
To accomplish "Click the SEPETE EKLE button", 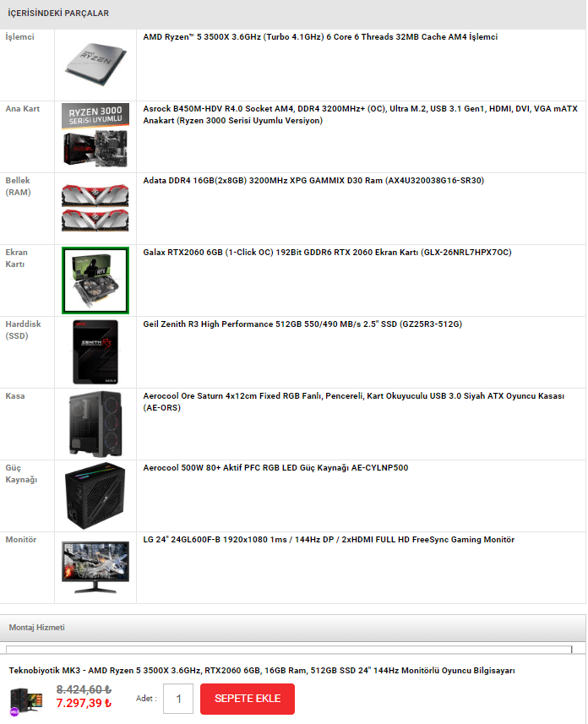I will pyautogui.click(x=248, y=699).
